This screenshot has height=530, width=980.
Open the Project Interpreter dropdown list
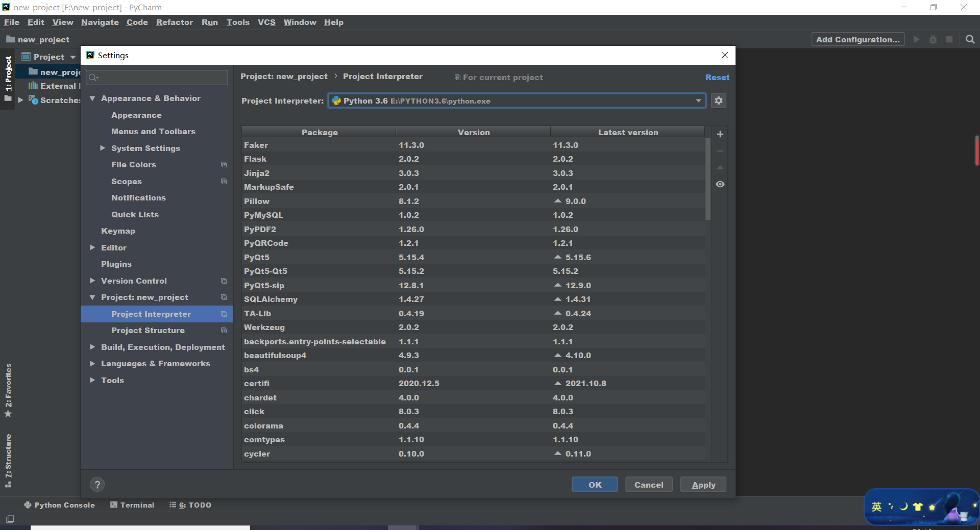(698, 100)
